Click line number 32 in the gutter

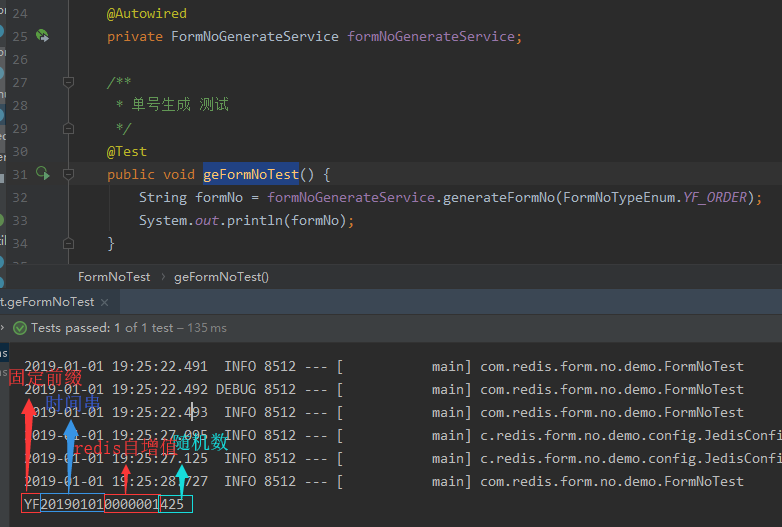click(x=20, y=197)
